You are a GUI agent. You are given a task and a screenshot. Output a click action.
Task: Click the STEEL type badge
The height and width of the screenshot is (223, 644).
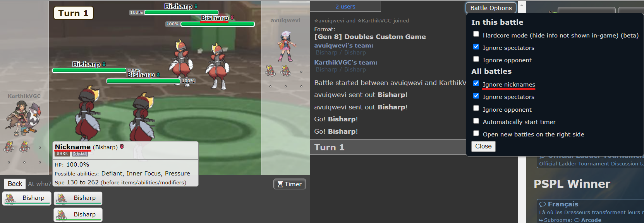pos(80,153)
